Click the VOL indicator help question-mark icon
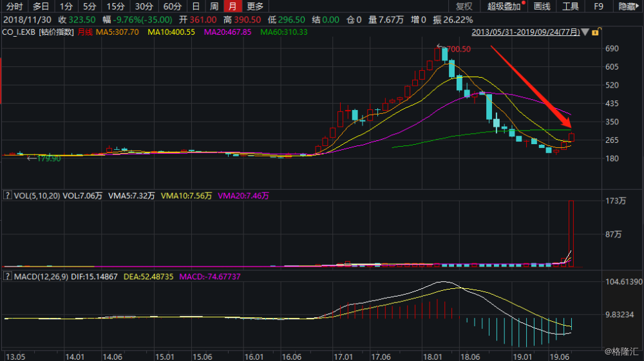Screen dimensions: 644x361 (x=7, y=195)
